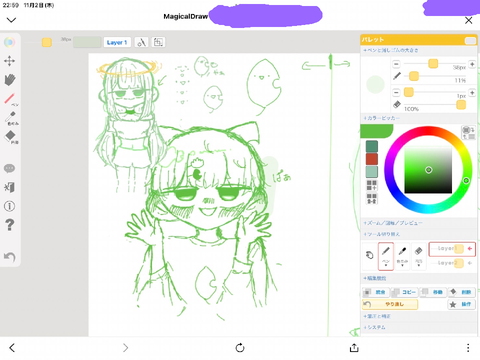Click the selection crop icon on the top bar
This screenshot has width=480, height=360.
click(x=158, y=42)
